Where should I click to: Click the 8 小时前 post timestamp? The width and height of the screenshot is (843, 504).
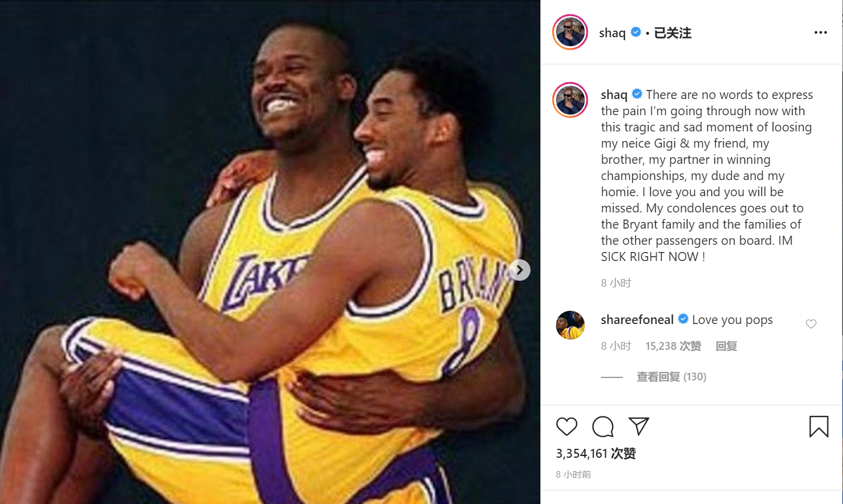click(x=573, y=475)
